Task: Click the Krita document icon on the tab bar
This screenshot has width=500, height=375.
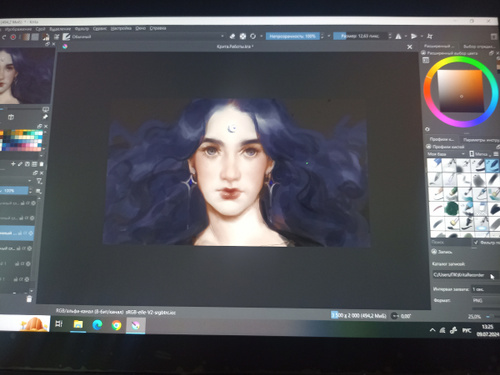Action: pos(65,46)
